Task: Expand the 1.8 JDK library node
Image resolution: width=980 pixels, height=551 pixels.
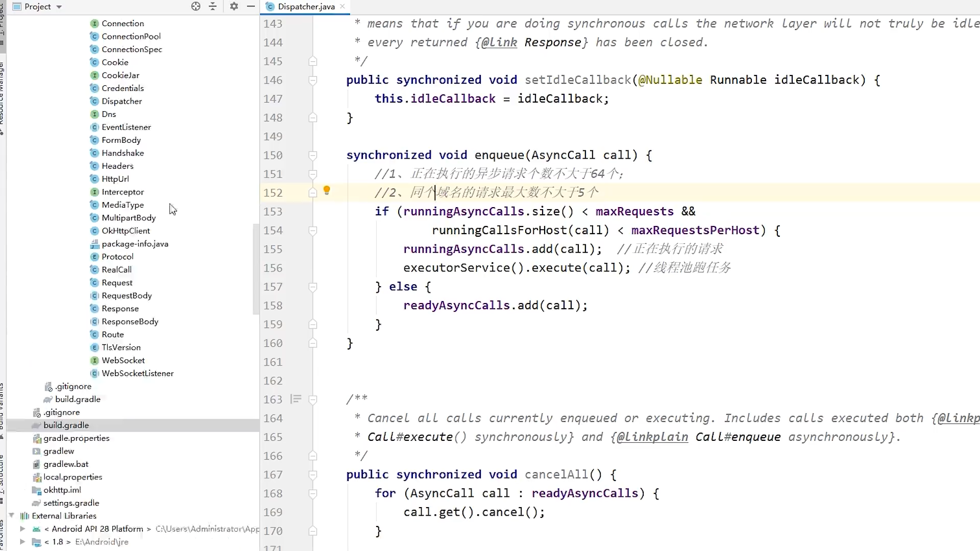Action: point(22,542)
